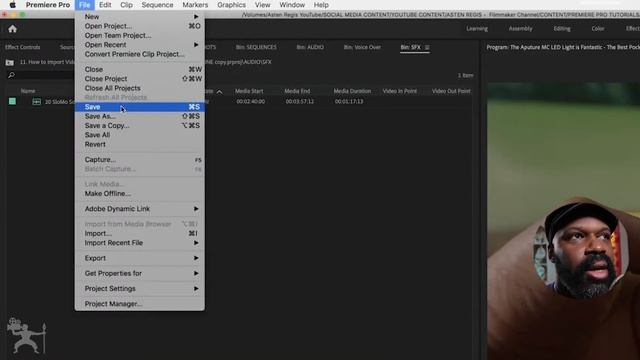The width and height of the screenshot is (640, 360).
Task: Switch to the Editing workspace
Action: pyautogui.click(x=562, y=29)
